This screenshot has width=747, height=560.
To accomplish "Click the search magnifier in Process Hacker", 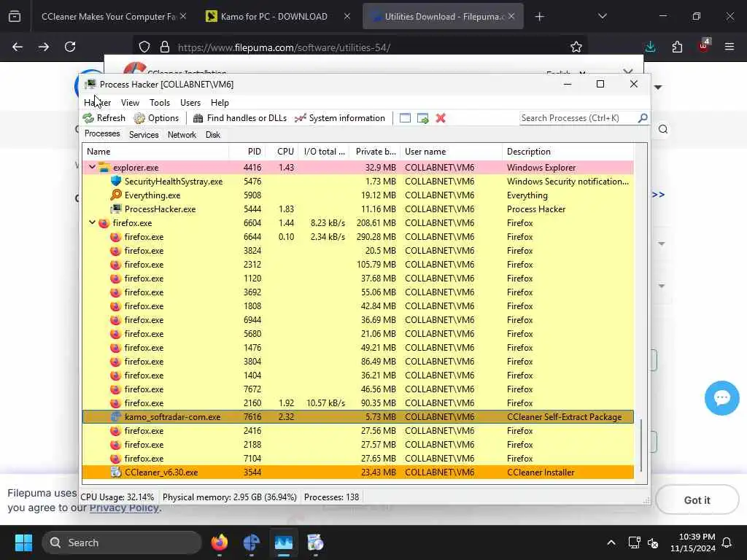I will click(x=643, y=117).
